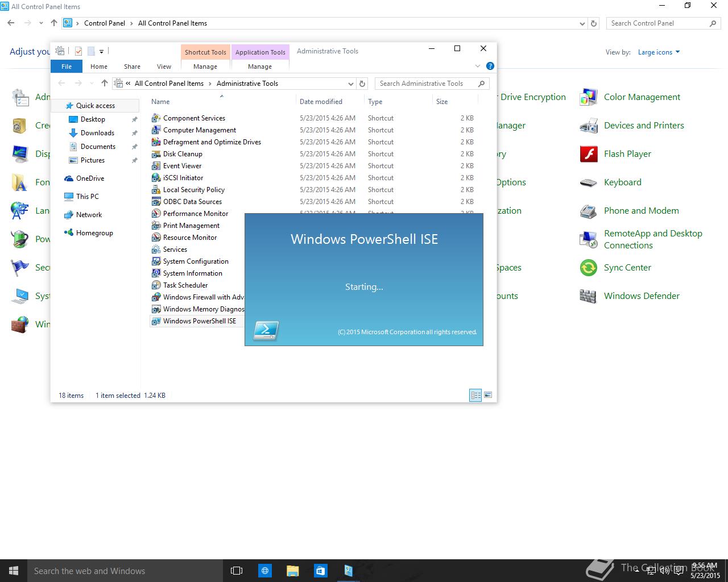This screenshot has width=728, height=582.
Task: Click the Local Security Policy icon
Action: [x=156, y=190]
